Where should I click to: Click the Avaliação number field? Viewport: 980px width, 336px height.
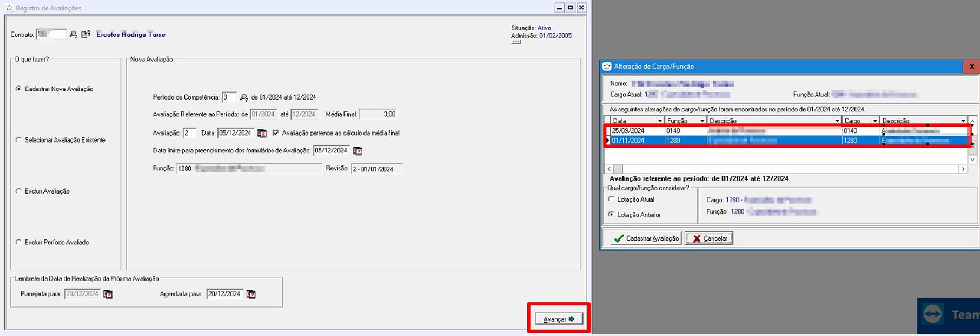pyautogui.click(x=190, y=133)
